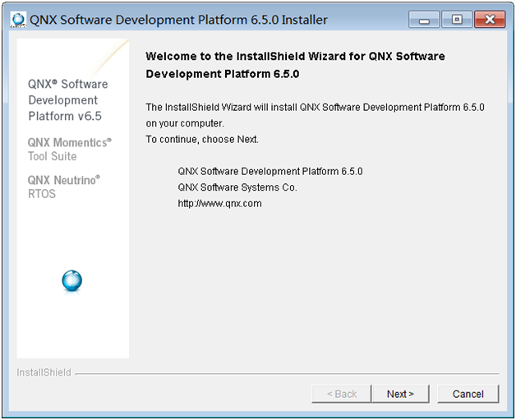The width and height of the screenshot is (516, 420).
Task: Minimize the installer window
Action: click(424, 20)
